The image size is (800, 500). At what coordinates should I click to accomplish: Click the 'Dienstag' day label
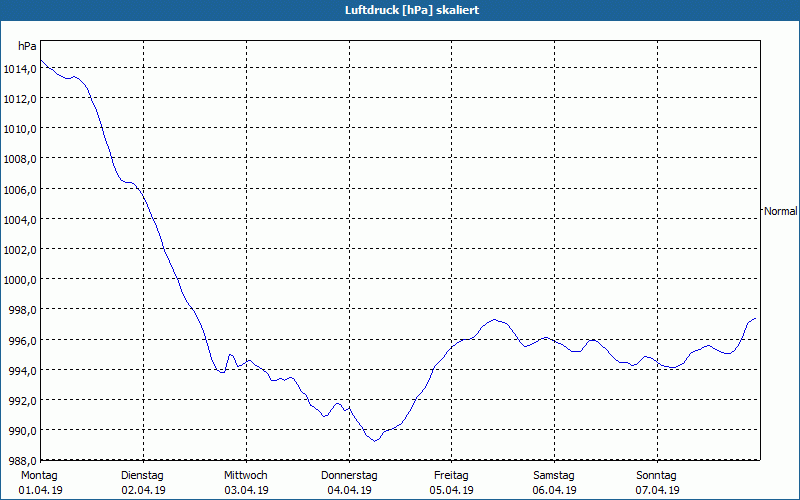coord(142,476)
